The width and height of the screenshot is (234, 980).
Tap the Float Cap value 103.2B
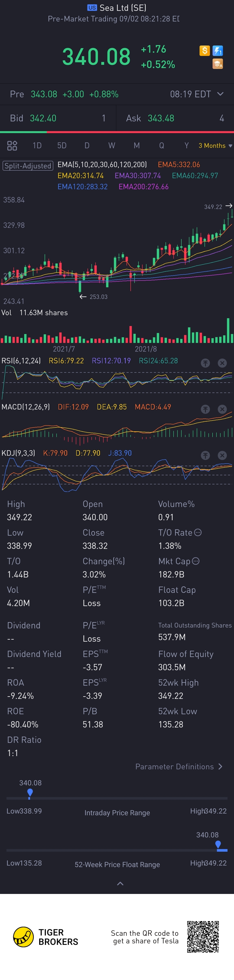click(171, 603)
